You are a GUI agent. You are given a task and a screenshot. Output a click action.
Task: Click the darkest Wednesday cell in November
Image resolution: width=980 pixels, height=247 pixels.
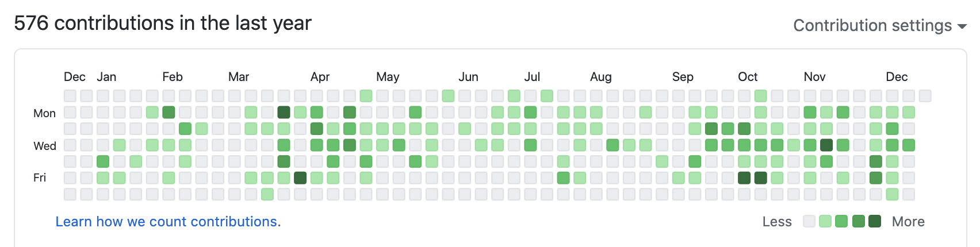(x=826, y=145)
